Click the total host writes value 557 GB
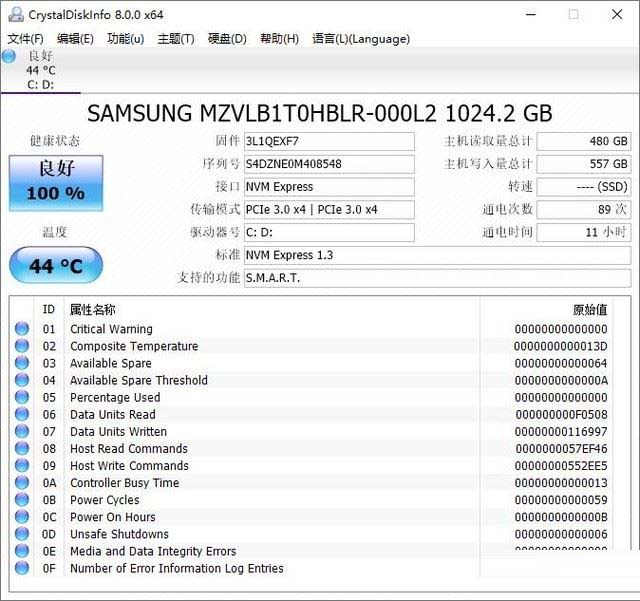Screen dimensions: 640x601 point(584,164)
